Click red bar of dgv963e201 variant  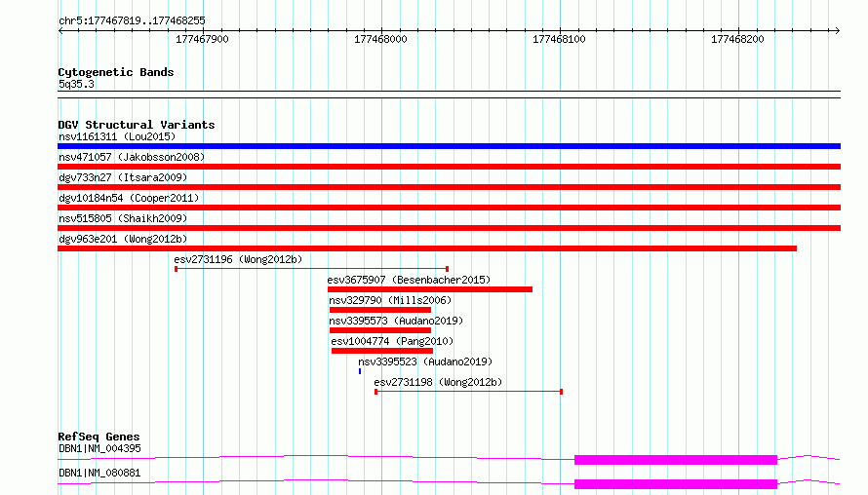(427, 248)
